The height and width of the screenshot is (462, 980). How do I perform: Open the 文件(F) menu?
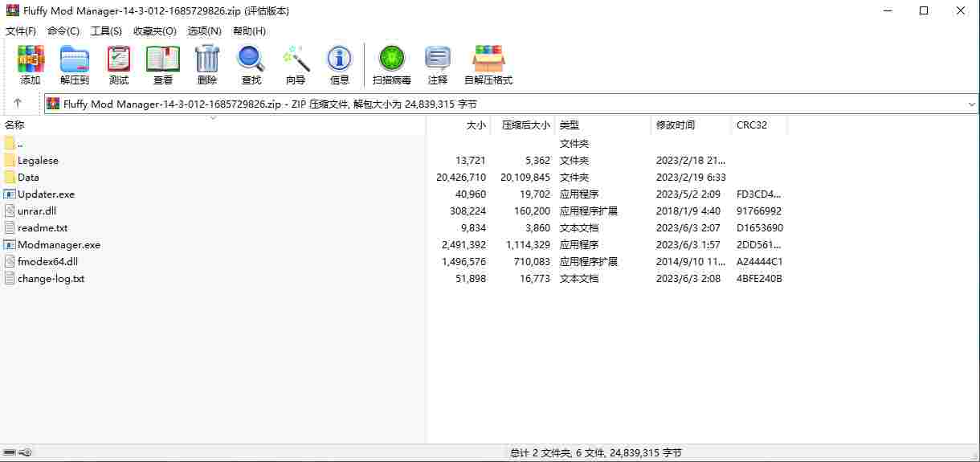pyautogui.click(x=21, y=31)
